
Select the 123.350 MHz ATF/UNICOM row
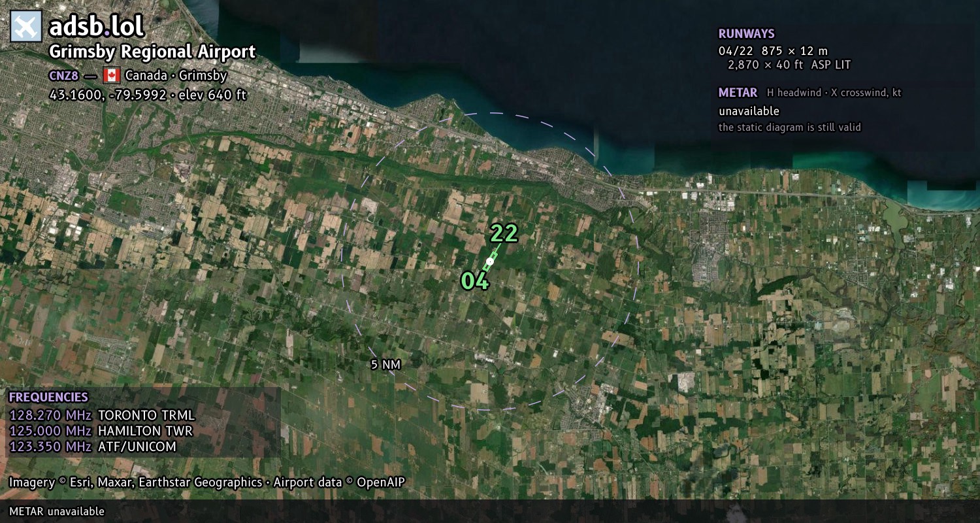(x=93, y=447)
